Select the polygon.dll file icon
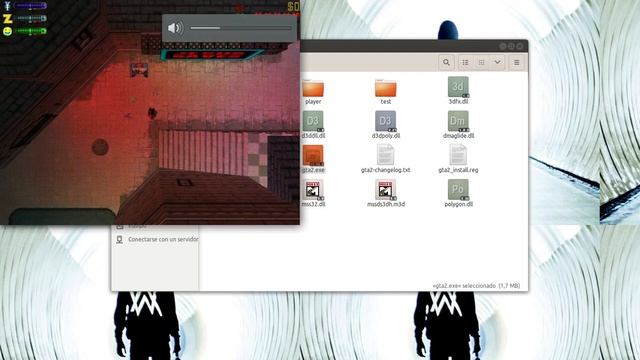Viewport: 640px width, 360px height. pyautogui.click(x=458, y=190)
